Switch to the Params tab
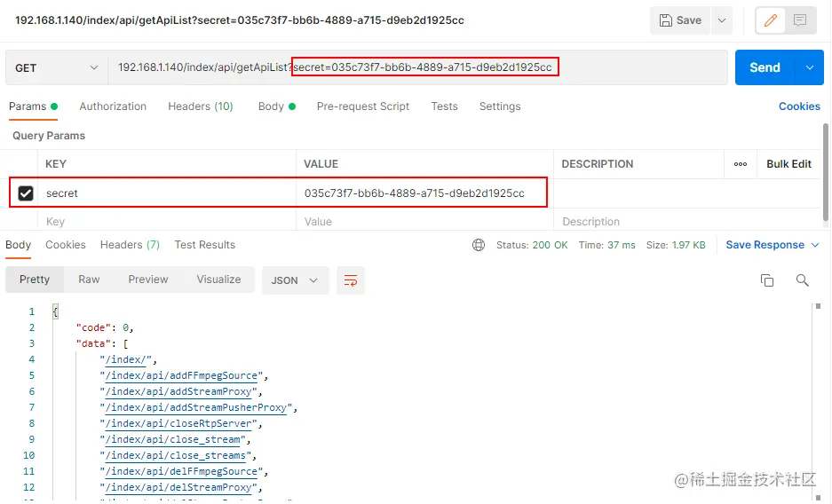The image size is (832, 504). pyautogui.click(x=33, y=106)
